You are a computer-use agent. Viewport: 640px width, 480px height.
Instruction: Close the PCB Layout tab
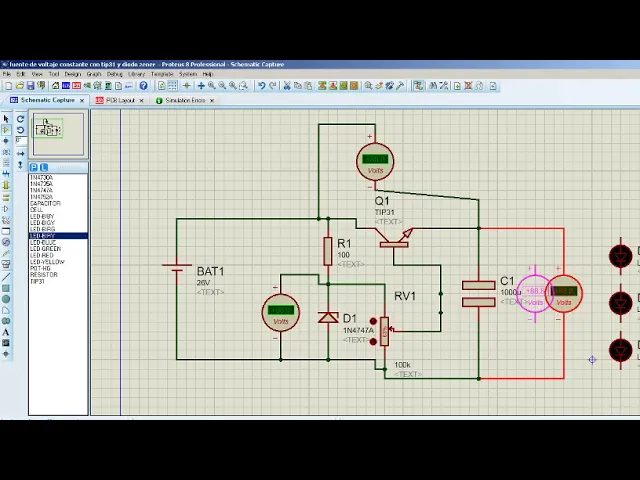click(142, 100)
